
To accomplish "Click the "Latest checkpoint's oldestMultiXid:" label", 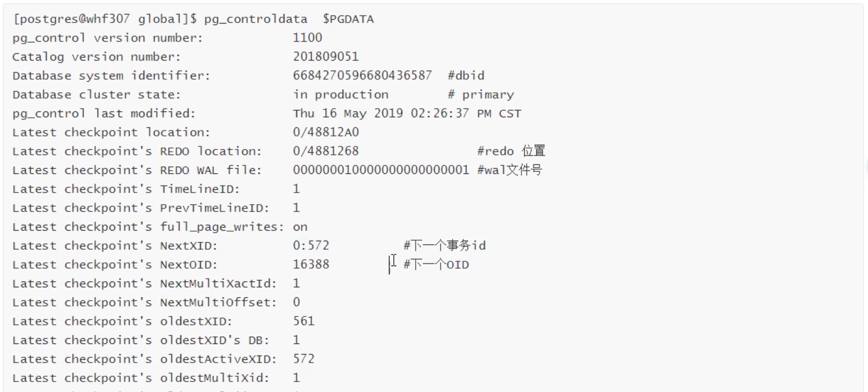I will (141, 378).
